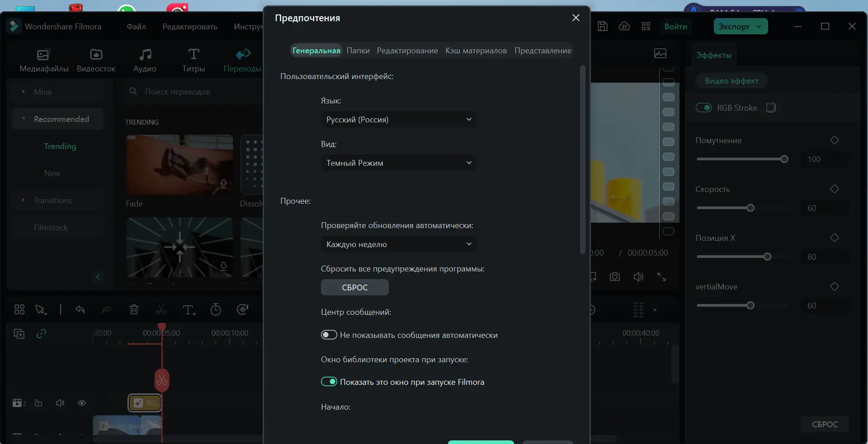868x444 pixels.
Task: Open the Титры titles tab
Action: pos(193,61)
